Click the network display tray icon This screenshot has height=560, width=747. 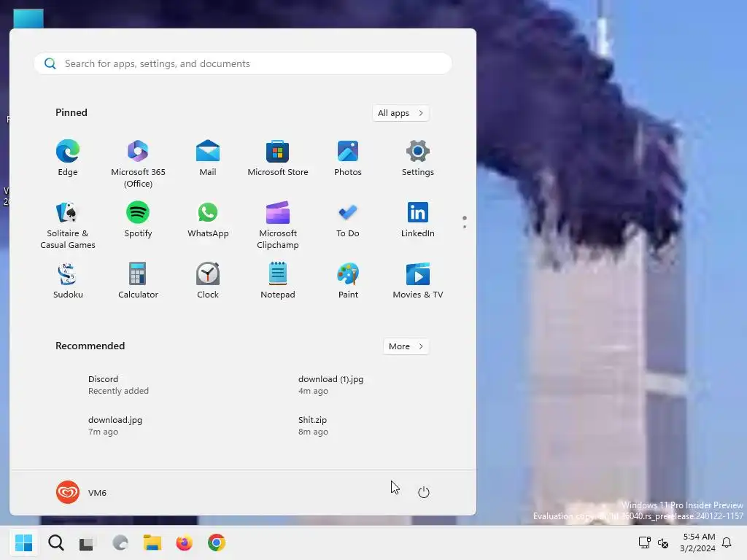coord(645,542)
